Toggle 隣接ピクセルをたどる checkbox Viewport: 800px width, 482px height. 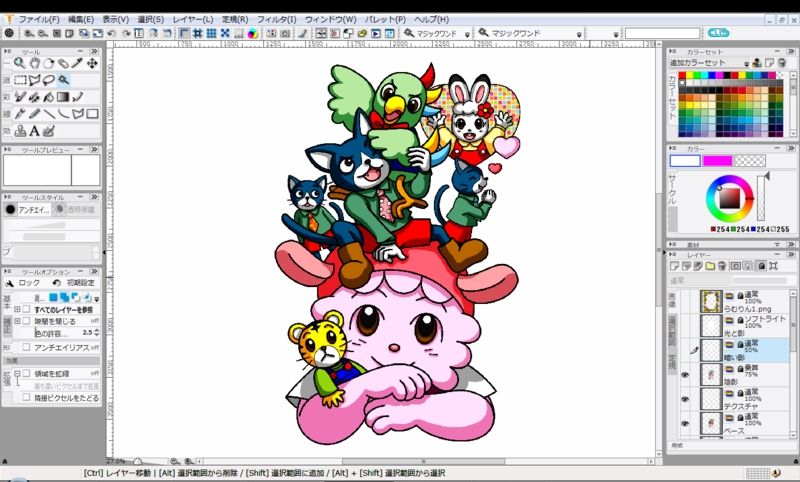[x=27, y=397]
